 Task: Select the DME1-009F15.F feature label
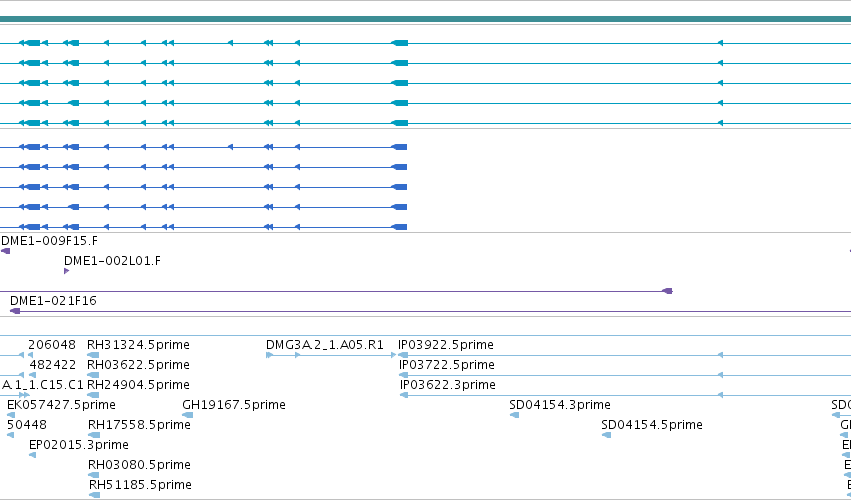click(49, 240)
